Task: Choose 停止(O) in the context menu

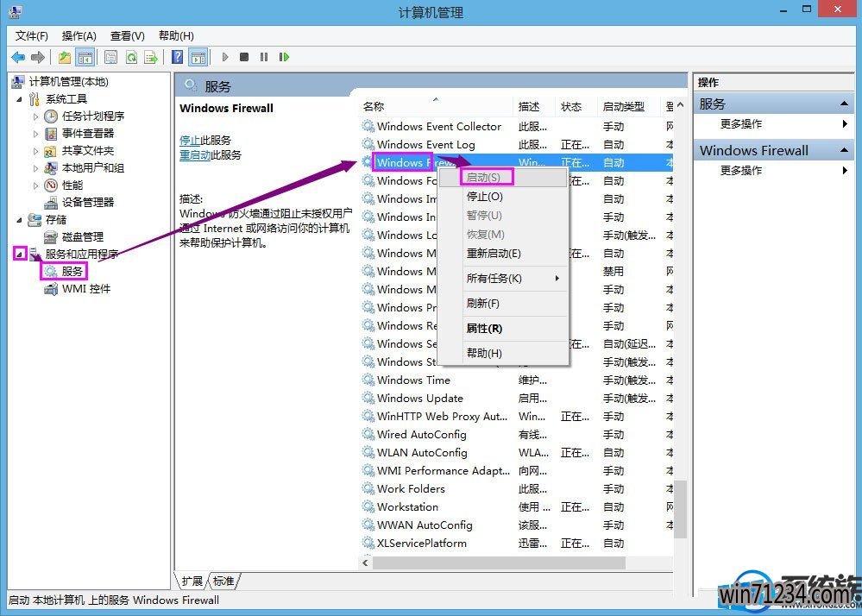Action: 505,197
